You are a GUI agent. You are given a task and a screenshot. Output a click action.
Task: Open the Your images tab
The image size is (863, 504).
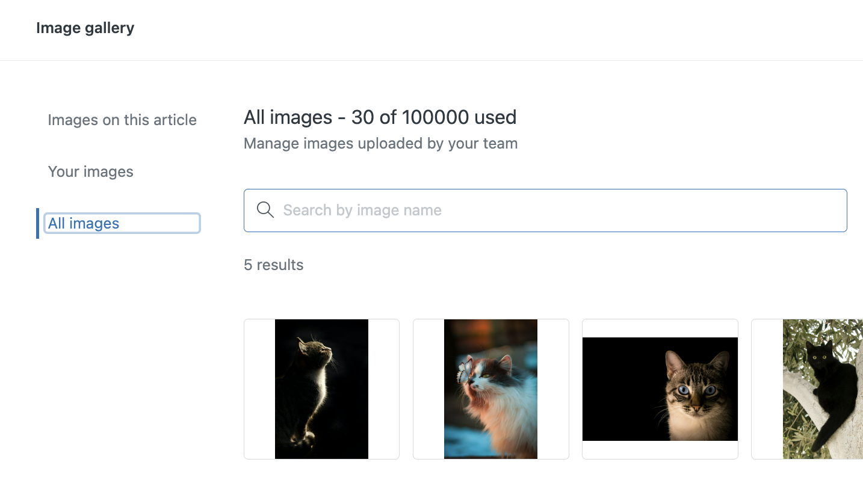pyautogui.click(x=91, y=172)
